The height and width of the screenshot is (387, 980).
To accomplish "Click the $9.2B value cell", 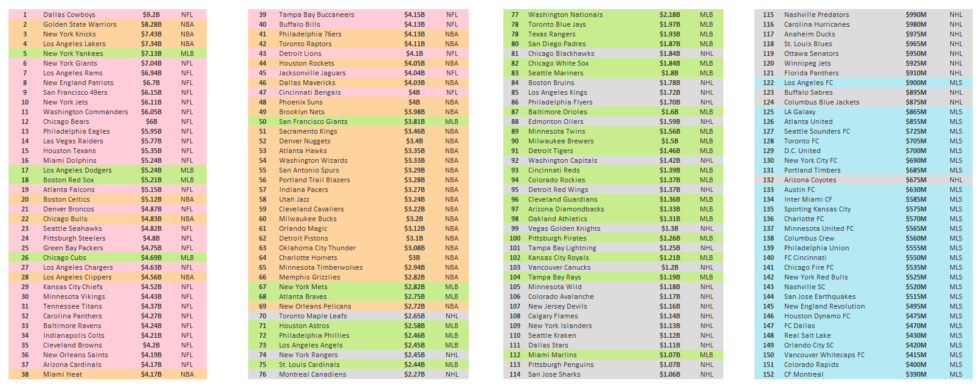I will [x=151, y=15].
